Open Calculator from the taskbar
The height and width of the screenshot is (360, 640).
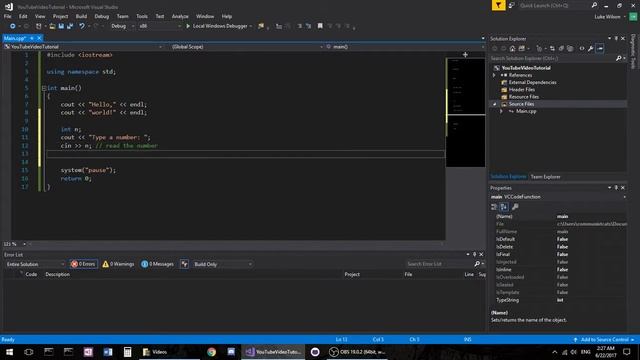pyautogui.click(x=127, y=352)
